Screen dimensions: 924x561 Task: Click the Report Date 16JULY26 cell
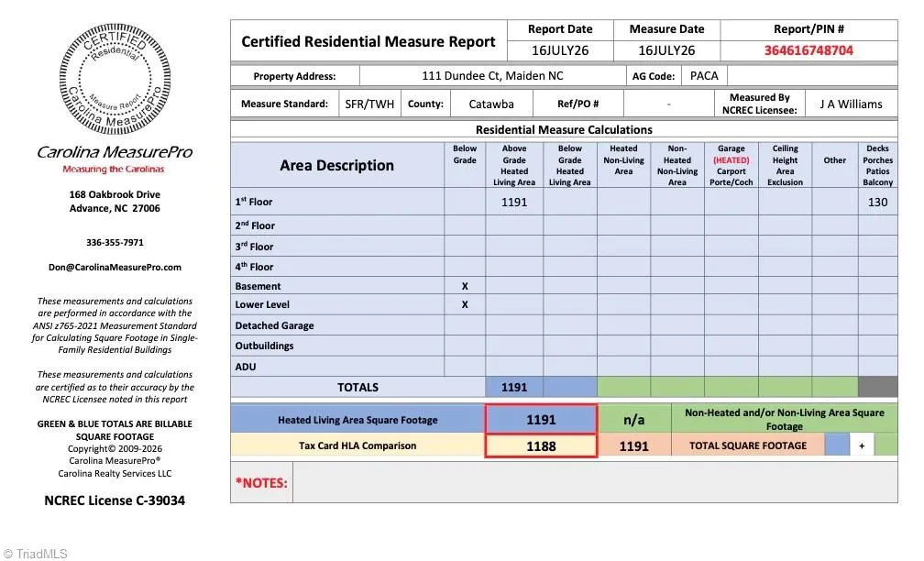coord(560,50)
